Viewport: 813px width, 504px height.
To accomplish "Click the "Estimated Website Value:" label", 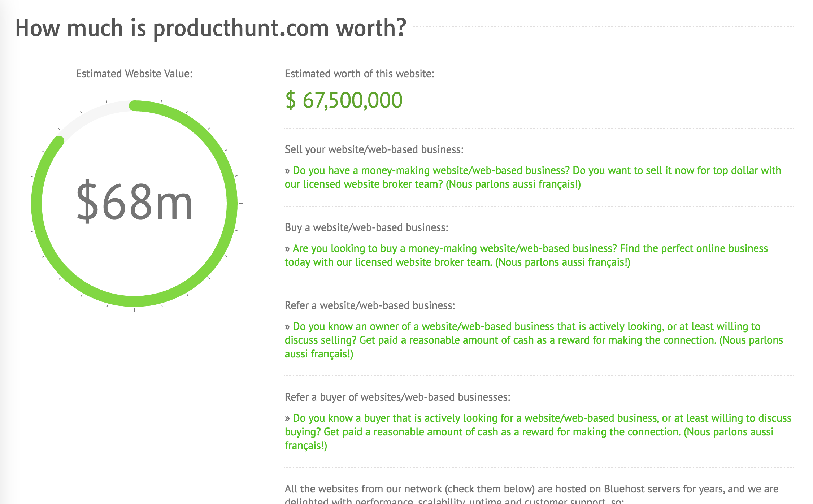I will tap(134, 74).
